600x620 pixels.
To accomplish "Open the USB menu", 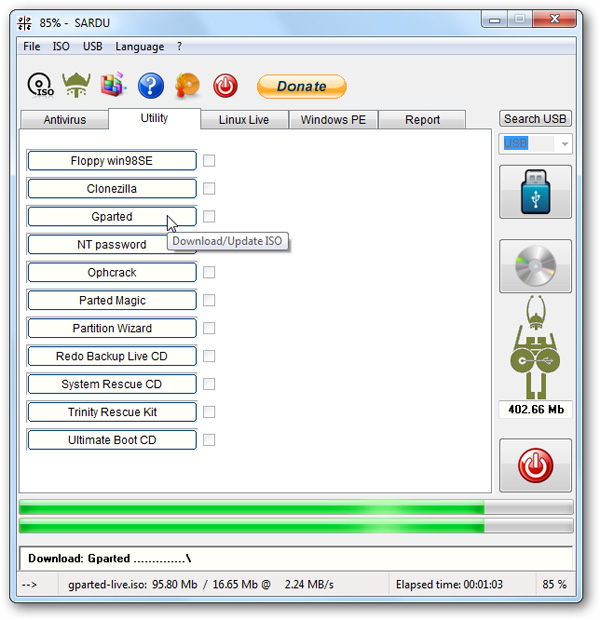I will (x=93, y=47).
